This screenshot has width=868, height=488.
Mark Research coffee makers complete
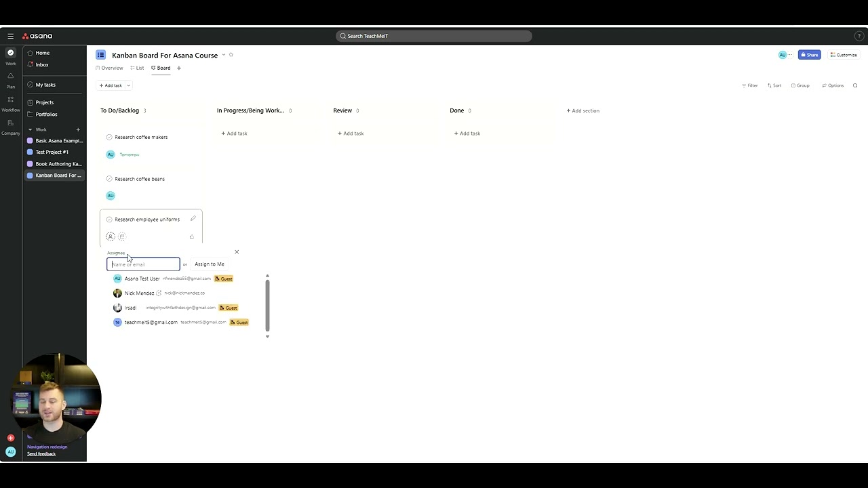(109, 137)
